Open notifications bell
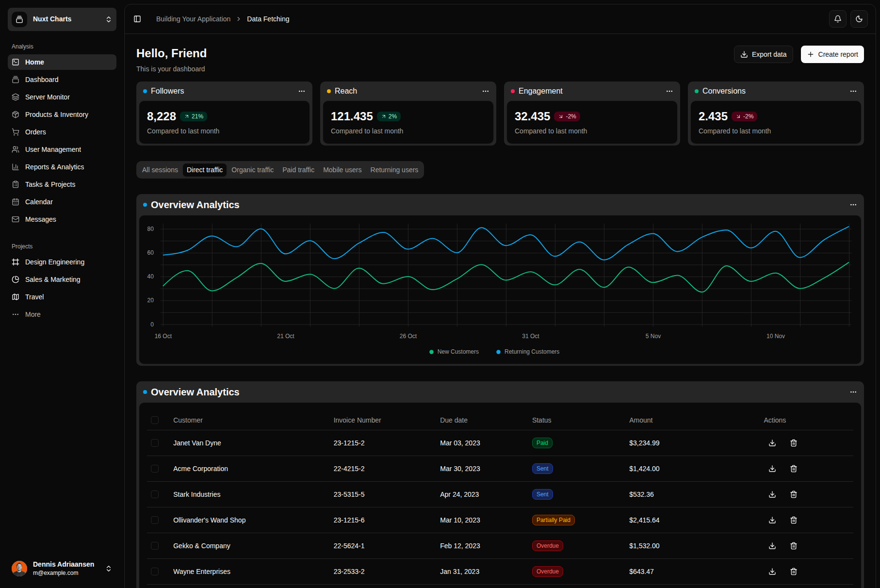This screenshot has width=880, height=588. point(838,19)
